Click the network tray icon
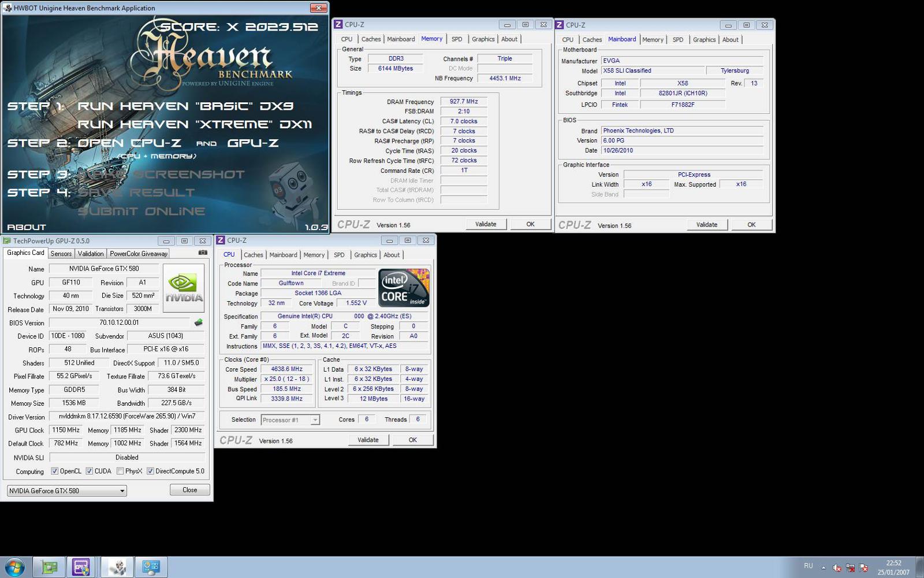924x578 pixels. click(850, 568)
